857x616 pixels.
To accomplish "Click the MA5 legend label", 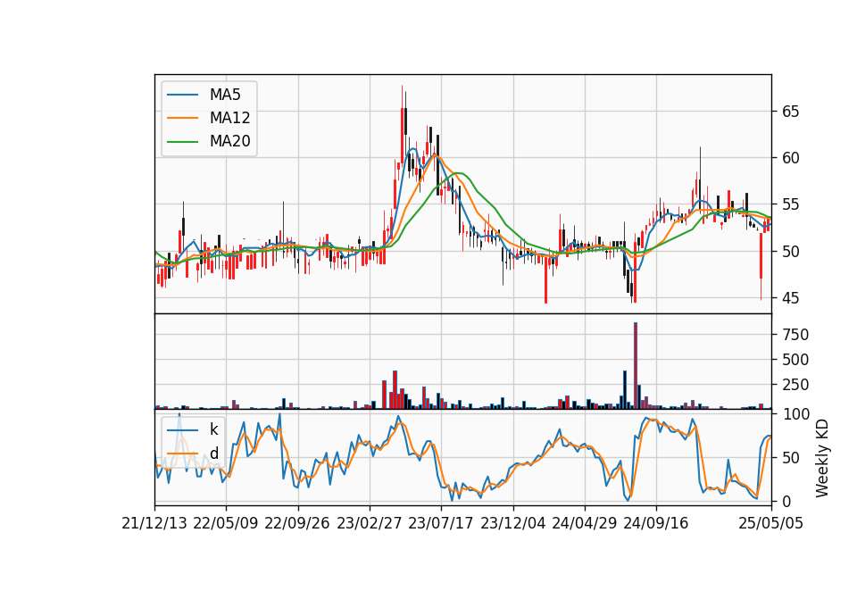I will point(225,95).
